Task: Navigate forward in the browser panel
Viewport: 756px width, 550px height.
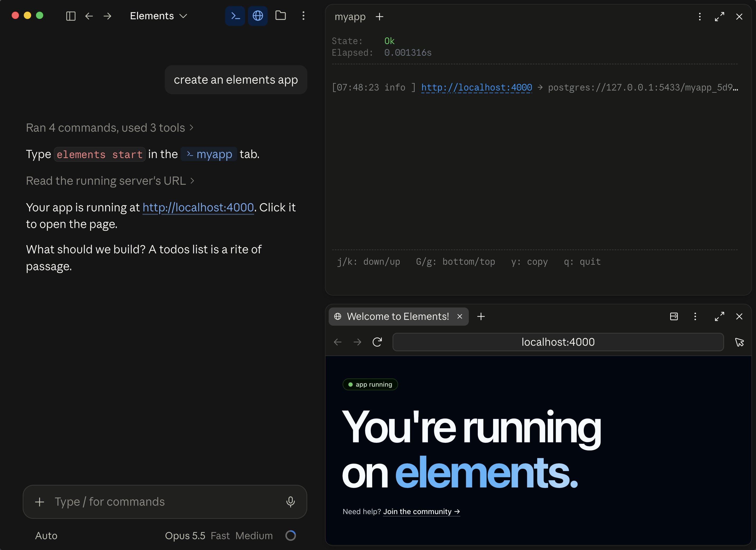Action: click(357, 342)
